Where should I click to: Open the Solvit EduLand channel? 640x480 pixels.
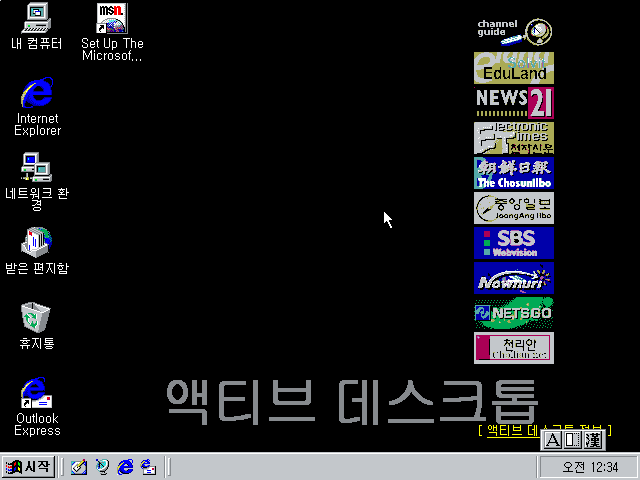[x=514, y=68]
